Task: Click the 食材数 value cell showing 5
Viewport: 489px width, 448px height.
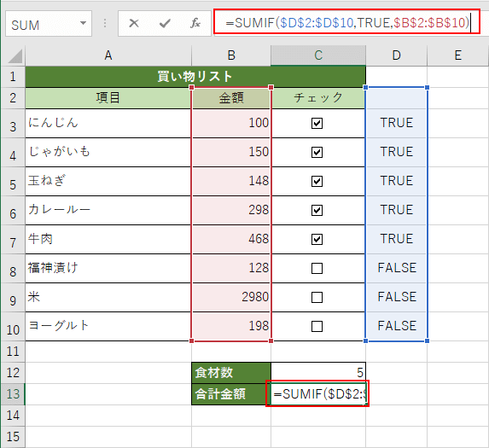Action: [x=318, y=373]
